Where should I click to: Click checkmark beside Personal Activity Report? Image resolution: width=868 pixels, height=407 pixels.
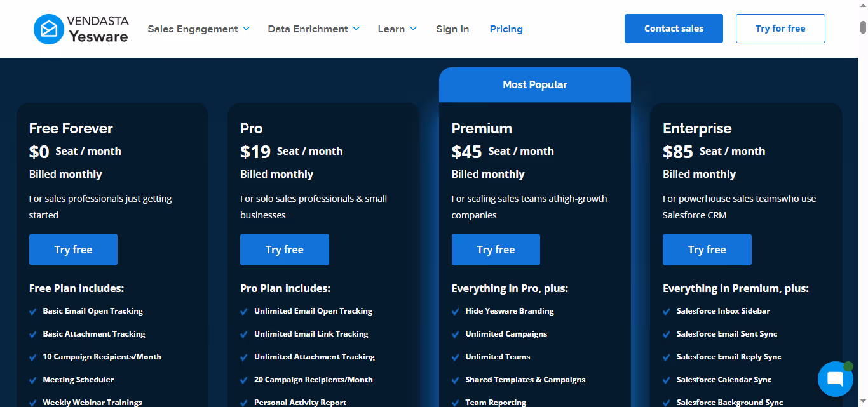tap(244, 403)
